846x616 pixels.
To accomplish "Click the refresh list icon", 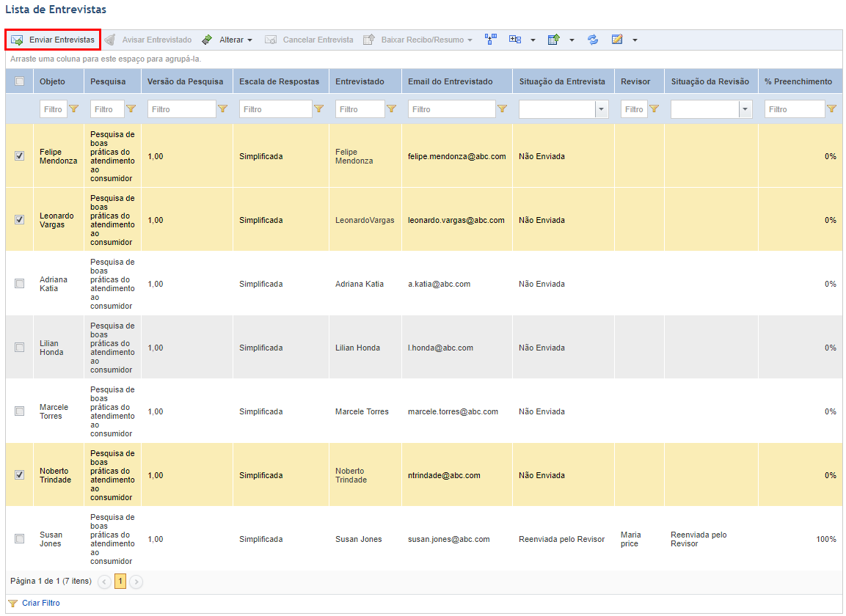I will coord(593,40).
